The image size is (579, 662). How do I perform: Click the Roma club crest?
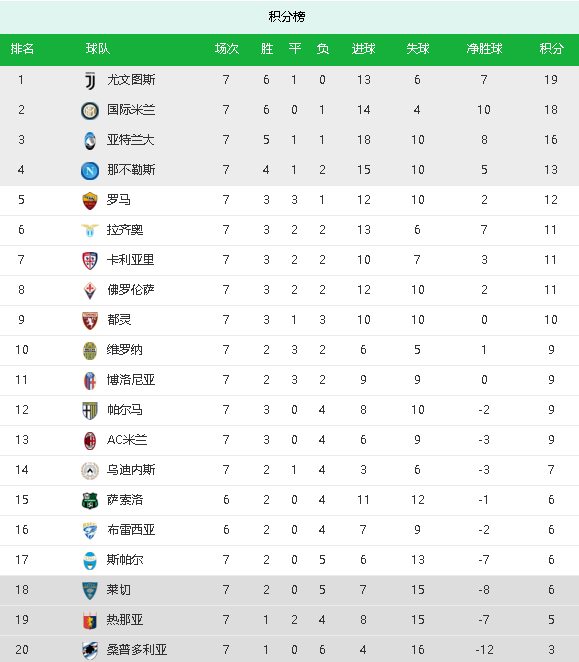click(90, 201)
